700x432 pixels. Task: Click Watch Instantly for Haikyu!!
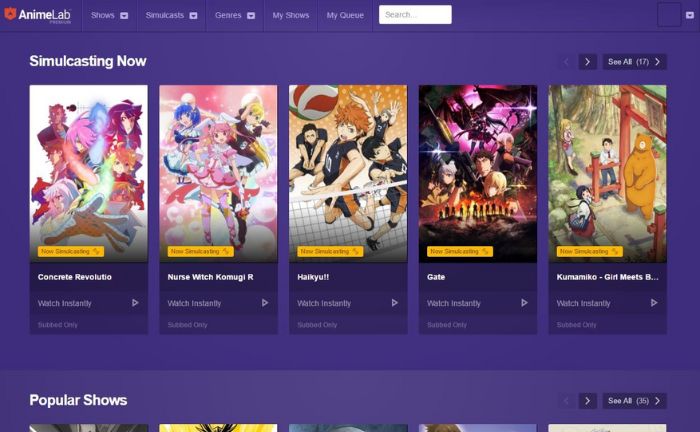point(324,303)
